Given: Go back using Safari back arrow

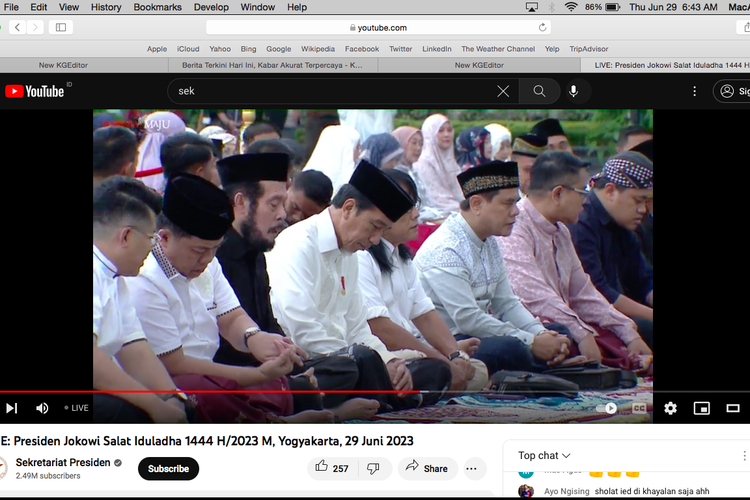Looking at the screenshot, I should pos(17,27).
